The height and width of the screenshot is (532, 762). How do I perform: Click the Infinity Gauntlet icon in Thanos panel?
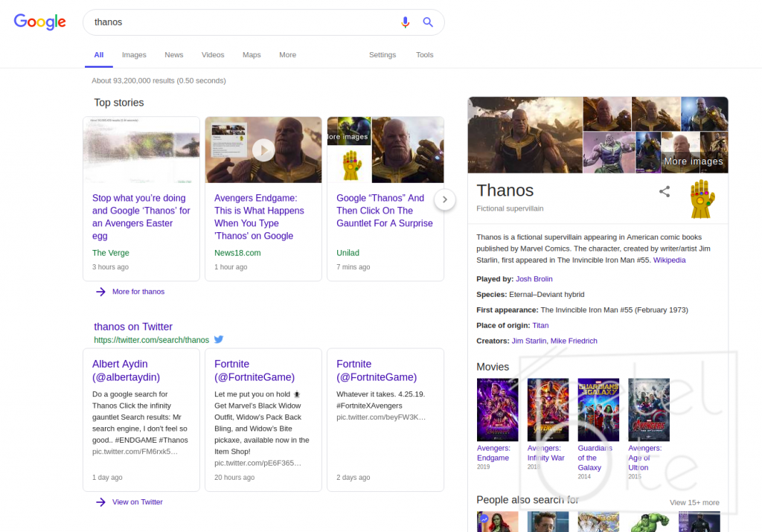(x=702, y=199)
